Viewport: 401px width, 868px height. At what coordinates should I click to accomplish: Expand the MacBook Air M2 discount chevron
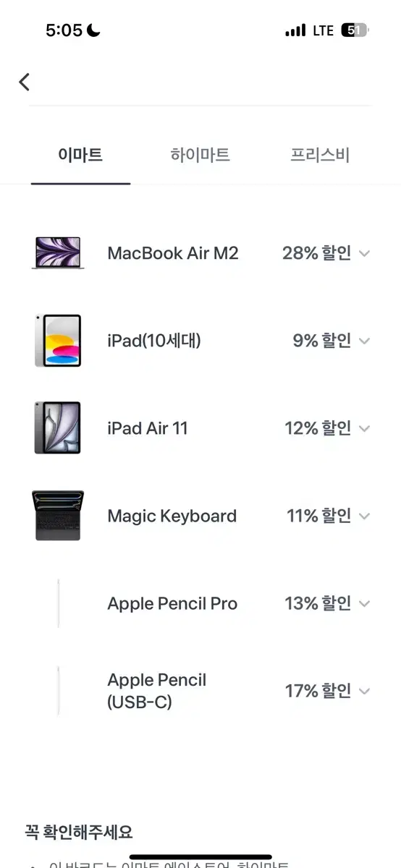click(x=364, y=254)
